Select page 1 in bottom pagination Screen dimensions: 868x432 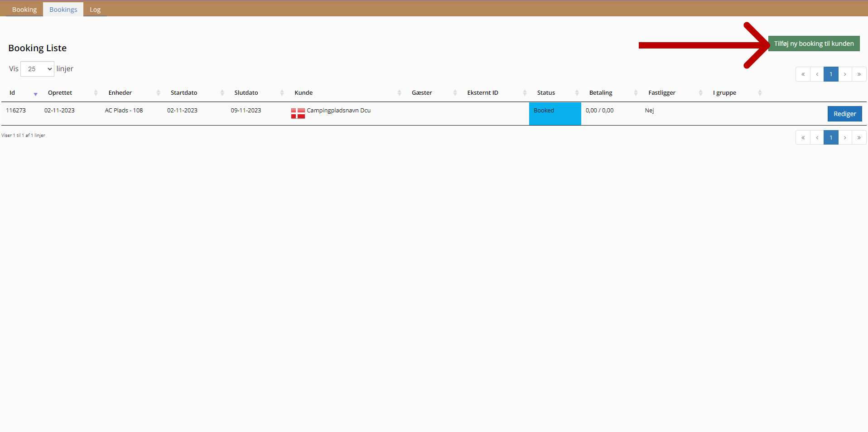tap(831, 138)
